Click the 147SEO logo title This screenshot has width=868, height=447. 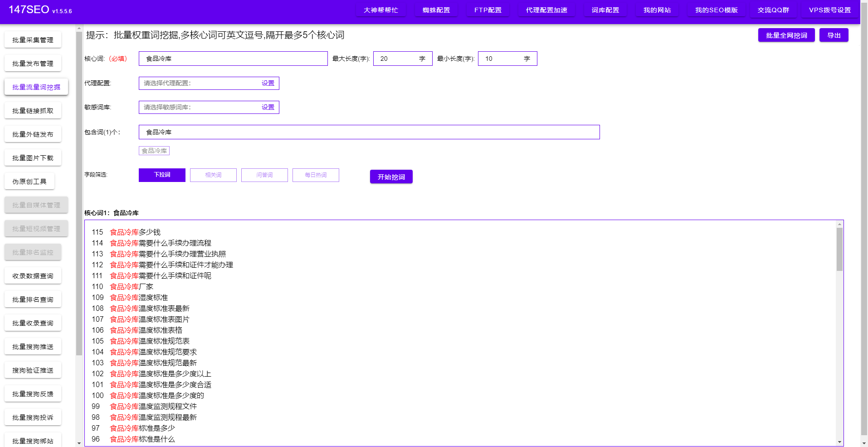(29, 10)
